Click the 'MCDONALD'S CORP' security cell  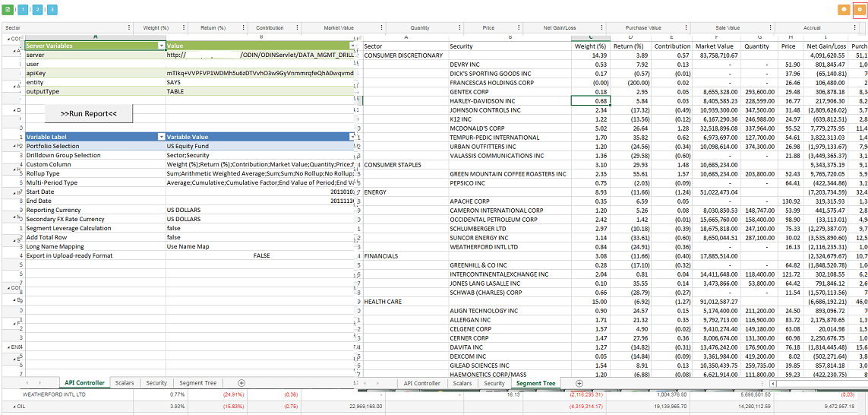pos(510,128)
